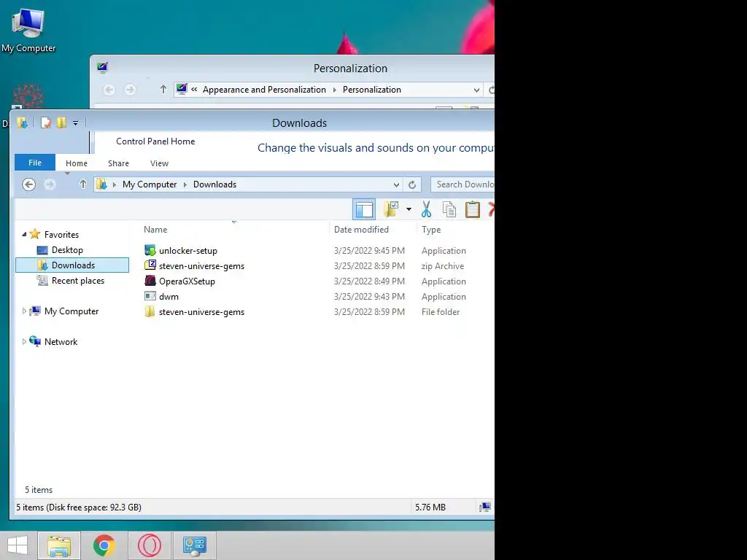Open the My Computer desktop icon
Image resolution: width=747 pixels, height=560 pixels.
tap(28, 29)
